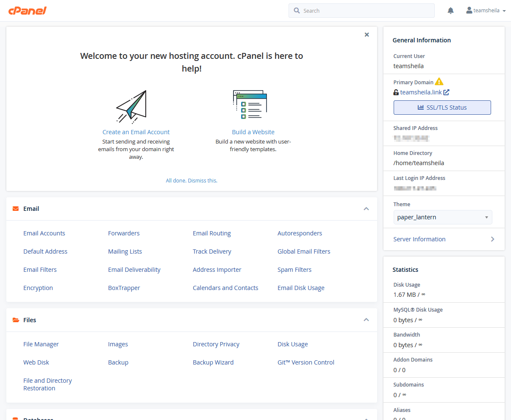The width and height of the screenshot is (511, 420).
Task: Click the Email section heading
Action: tap(31, 209)
